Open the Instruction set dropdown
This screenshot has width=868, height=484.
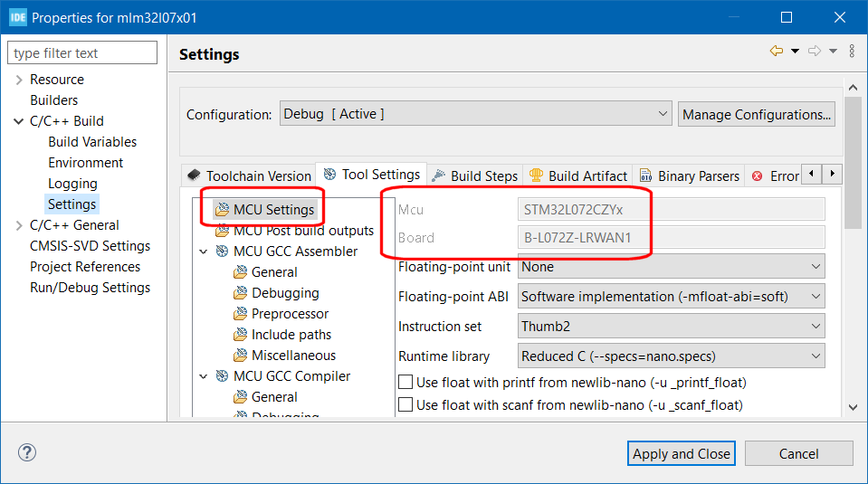tap(671, 326)
